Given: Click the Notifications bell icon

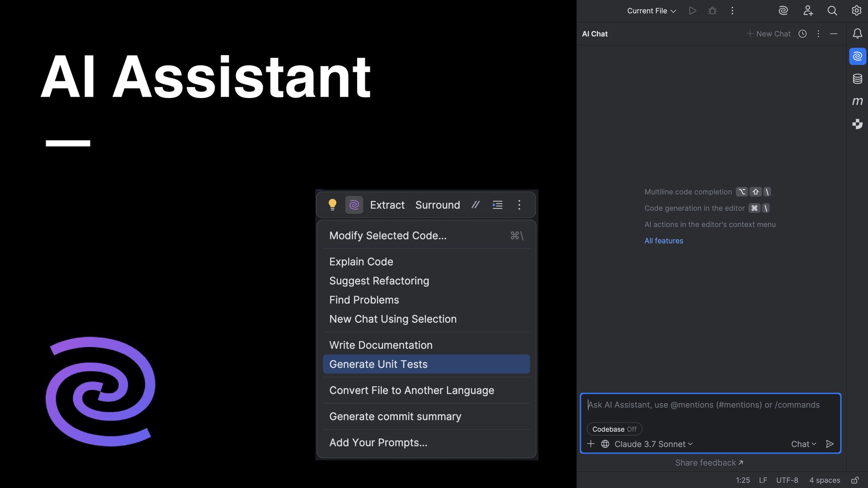Looking at the screenshot, I should (x=857, y=33).
